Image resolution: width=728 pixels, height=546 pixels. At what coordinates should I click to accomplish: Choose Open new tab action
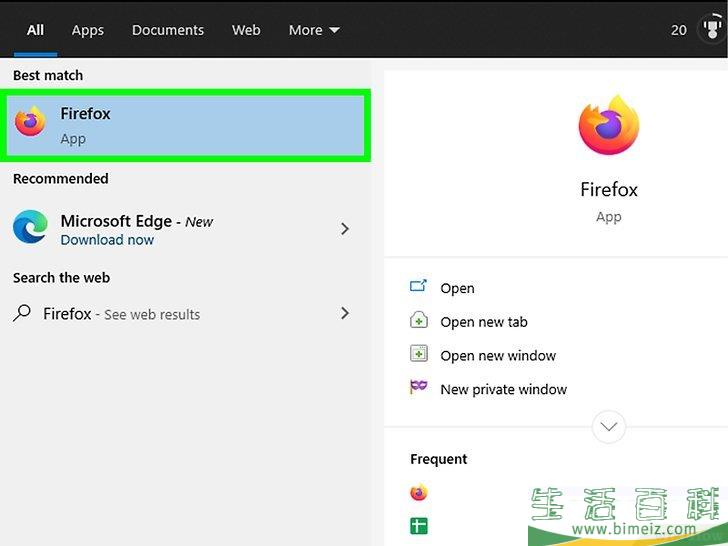tap(484, 322)
